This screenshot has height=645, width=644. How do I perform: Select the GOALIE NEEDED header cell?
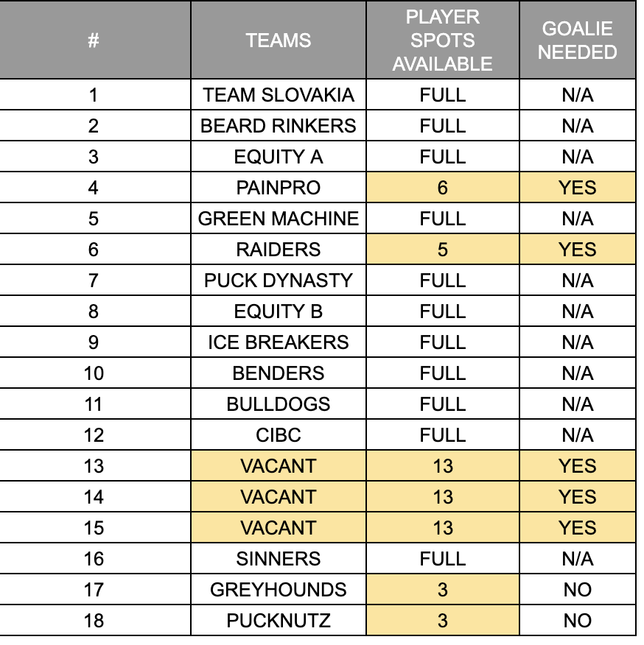pos(577,40)
